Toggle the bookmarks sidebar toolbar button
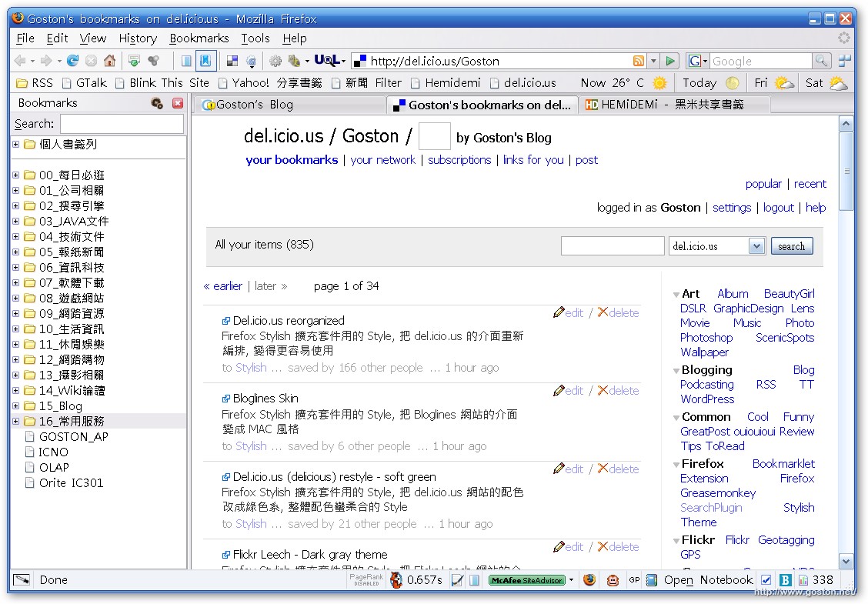Image resolution: width=868 pixels, height=604 pixels. click(x=205, y=61)
